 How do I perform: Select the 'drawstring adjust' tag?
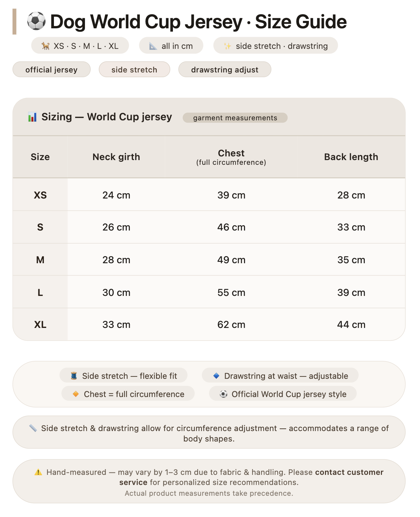225,69
